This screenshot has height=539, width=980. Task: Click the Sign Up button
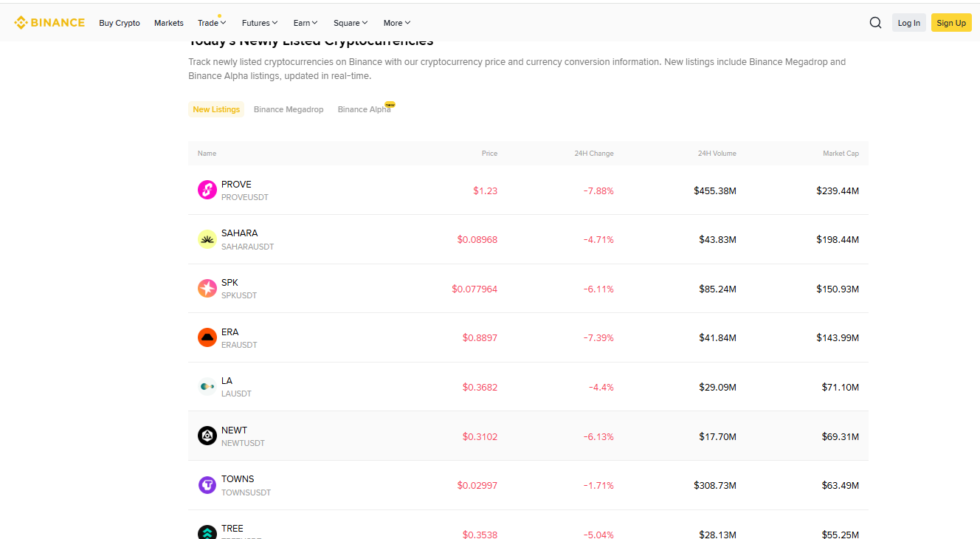pyautogui.click(x=951, y=23)
